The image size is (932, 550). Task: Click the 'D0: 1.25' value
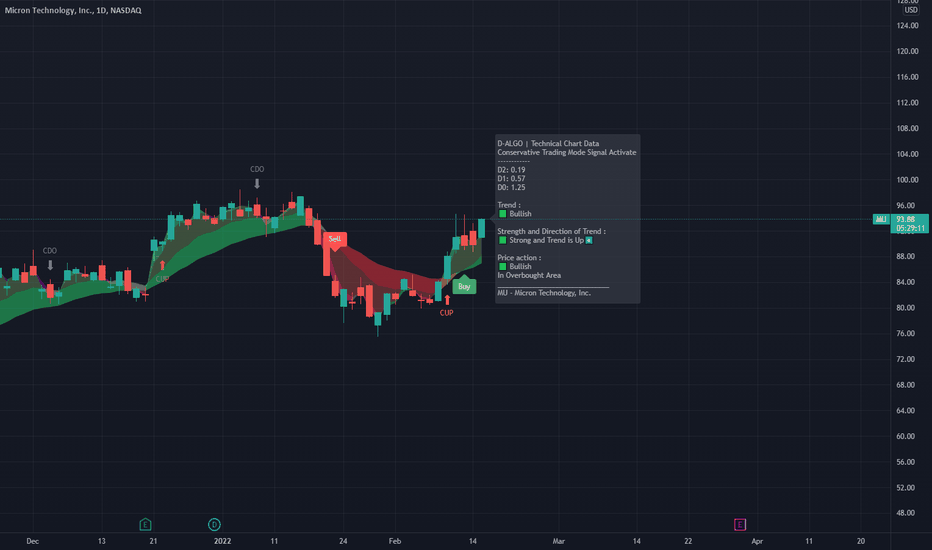pyautogui.click(x=511, y=187)
